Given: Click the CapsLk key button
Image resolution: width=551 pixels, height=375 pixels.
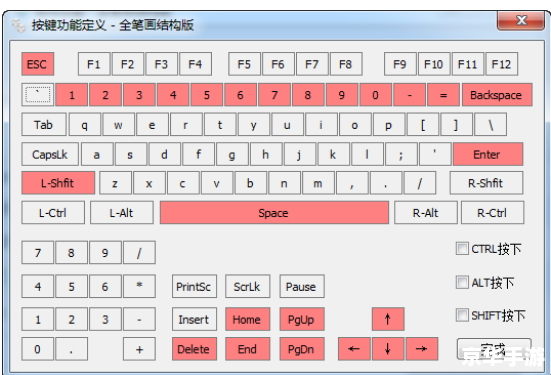Looking at the screenshot, I should point(50,154).
